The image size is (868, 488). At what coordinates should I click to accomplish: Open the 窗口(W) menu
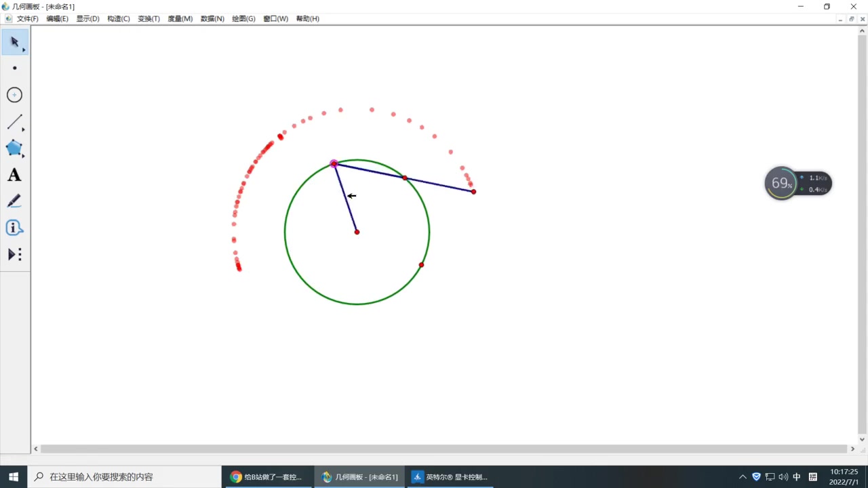coord(275,19)
